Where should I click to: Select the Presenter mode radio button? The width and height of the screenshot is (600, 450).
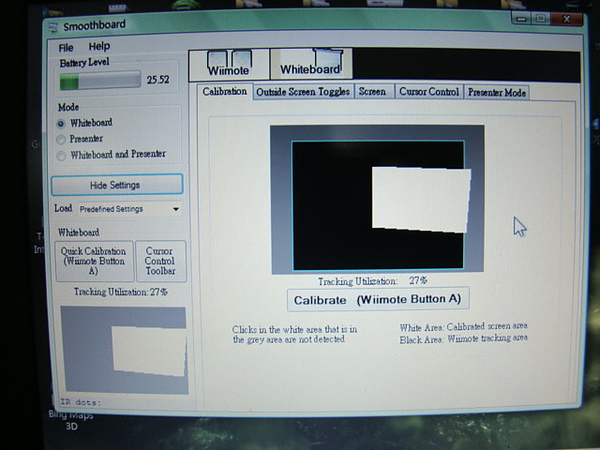tap(61, 140)
